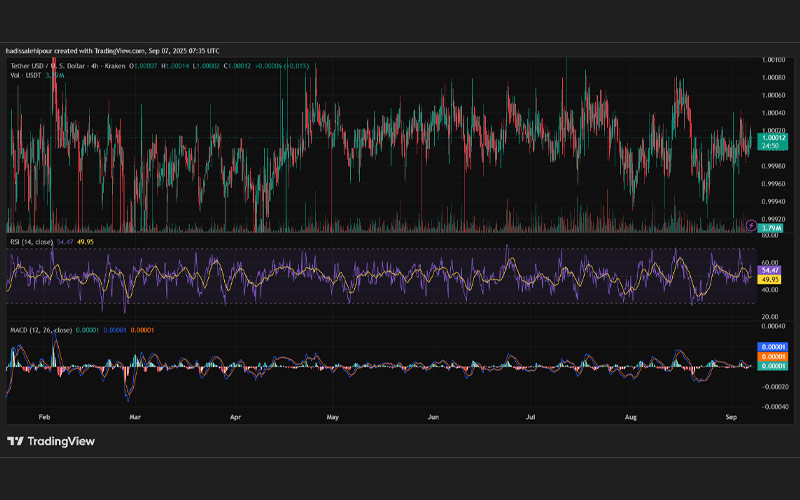Click the 49.95 value in the RSI legend
This screenshot has width=800, height=500.
[85, 242]
